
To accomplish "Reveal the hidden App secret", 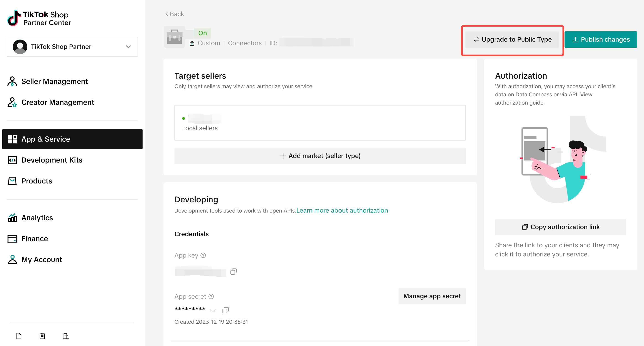I will click(213, 311).
